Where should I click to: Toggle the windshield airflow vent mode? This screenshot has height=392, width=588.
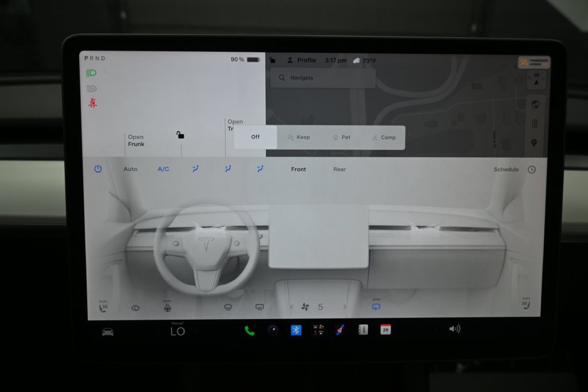point(260,169)
